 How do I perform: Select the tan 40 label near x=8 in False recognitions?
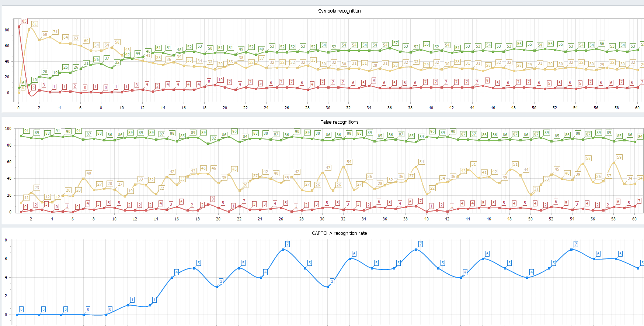(89, 173)
